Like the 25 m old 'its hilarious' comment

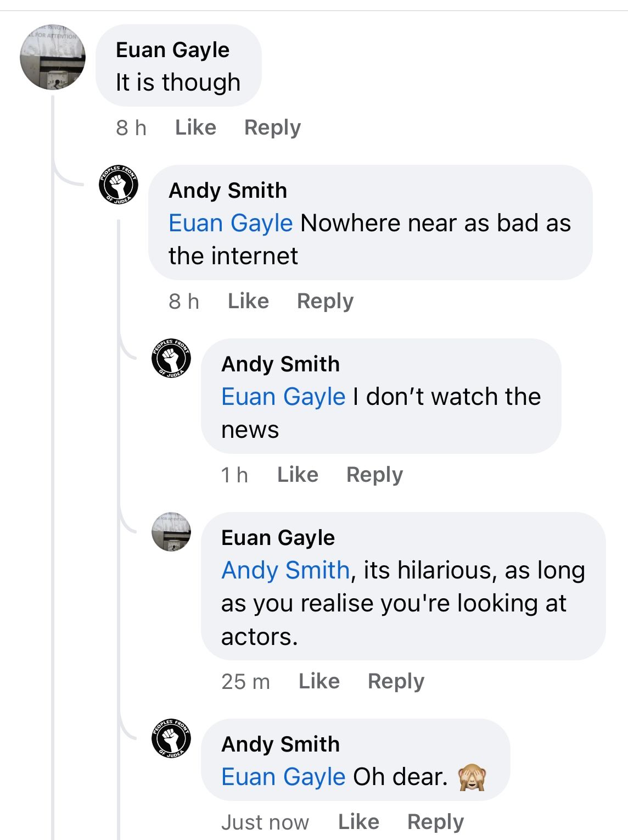pyautogui.click(x=319, y=681)
